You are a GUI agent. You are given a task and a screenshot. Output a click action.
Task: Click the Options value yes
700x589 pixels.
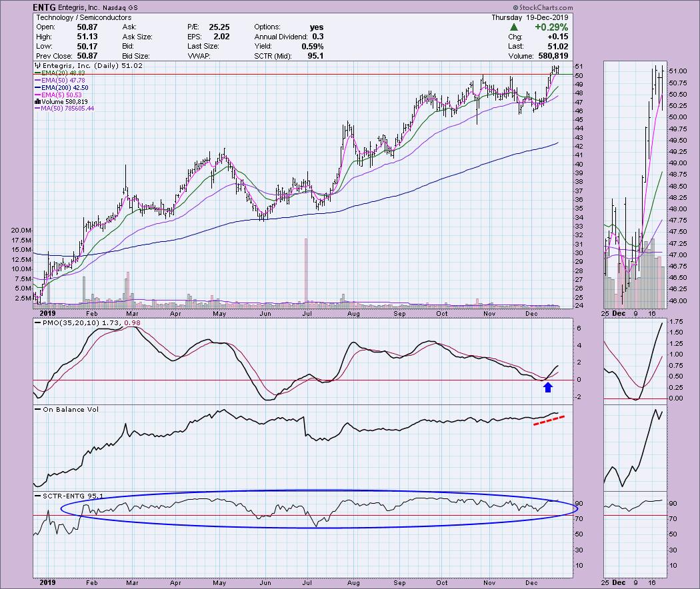coord(317,27)
